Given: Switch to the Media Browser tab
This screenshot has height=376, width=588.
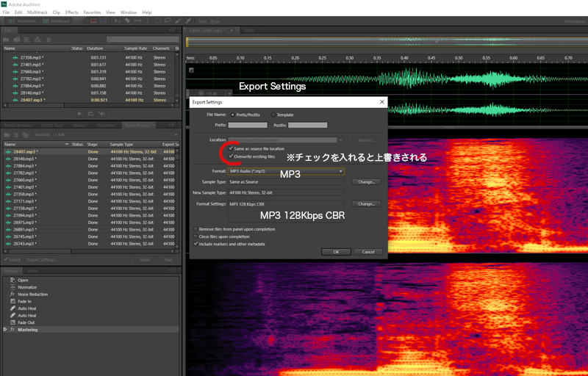Looking at the screenshot, I should coord(18,125).
